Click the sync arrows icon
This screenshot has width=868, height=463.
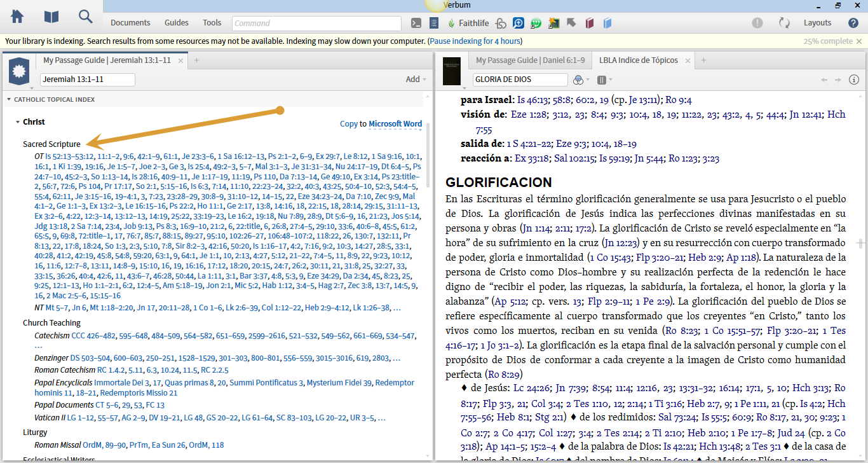click(x=784, y=23)
